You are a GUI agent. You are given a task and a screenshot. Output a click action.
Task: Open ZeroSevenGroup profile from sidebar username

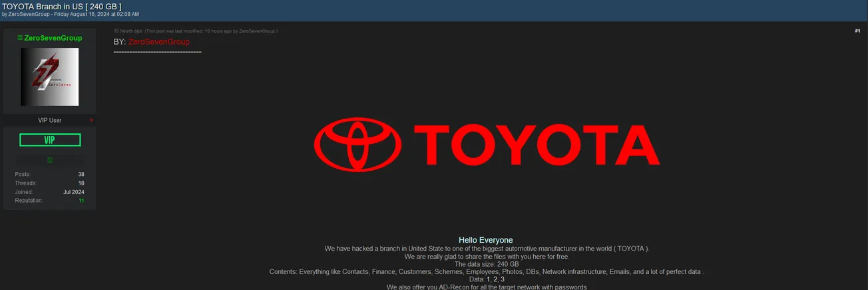[53, 38]
